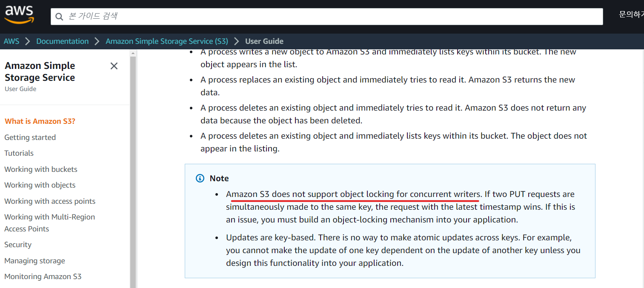Open the AWS breadcrumb link
Screen dimensions: 644x288
[x=11, y=41]
